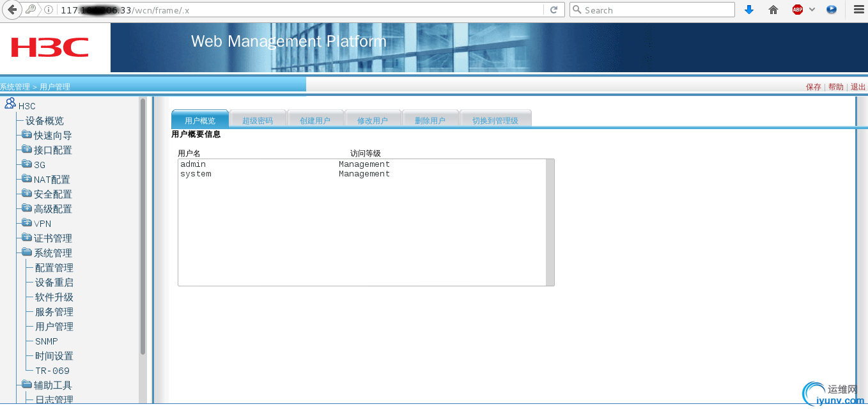Click the 用户管理 breadcrumb text

click(55, 87)
